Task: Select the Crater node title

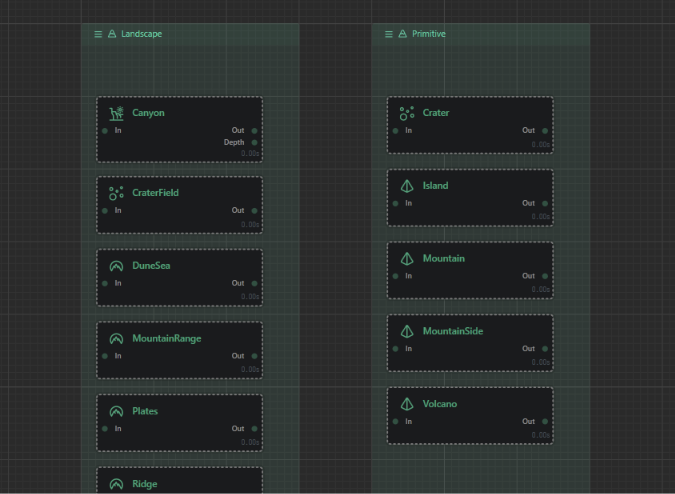Action: click(x=436, y=113)
